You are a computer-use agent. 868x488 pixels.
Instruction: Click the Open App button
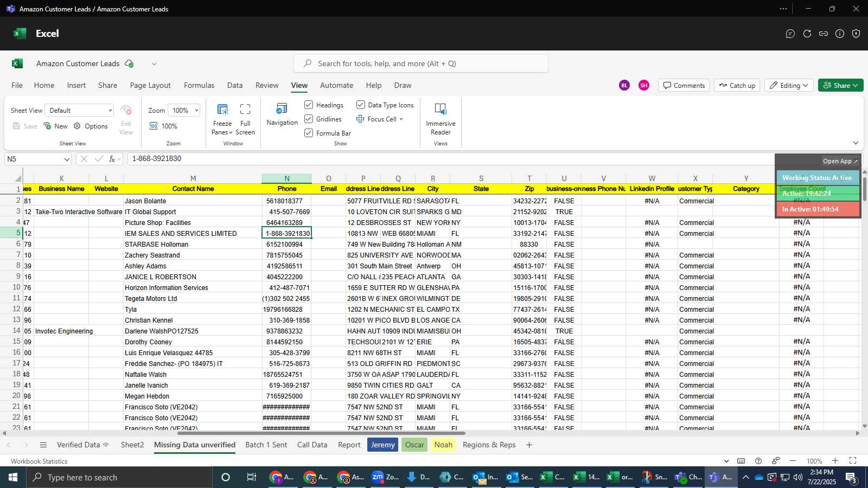[x=840, y=161]
